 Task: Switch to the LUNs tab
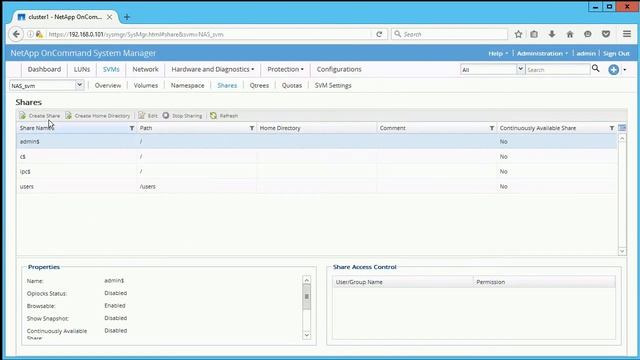82,69
